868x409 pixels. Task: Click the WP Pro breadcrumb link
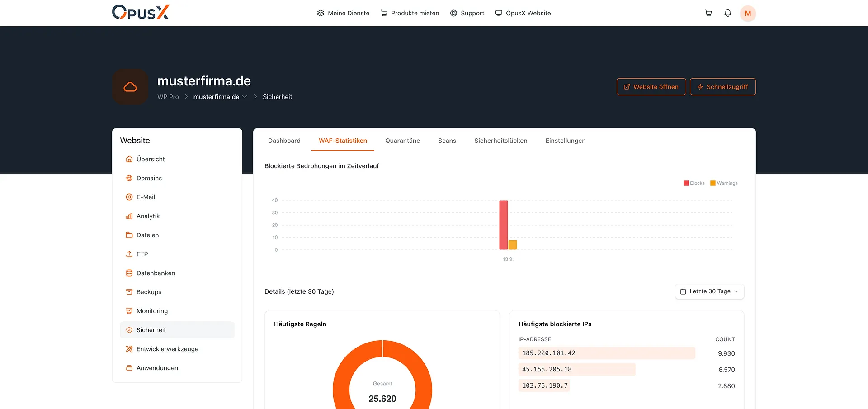(168, 97)
